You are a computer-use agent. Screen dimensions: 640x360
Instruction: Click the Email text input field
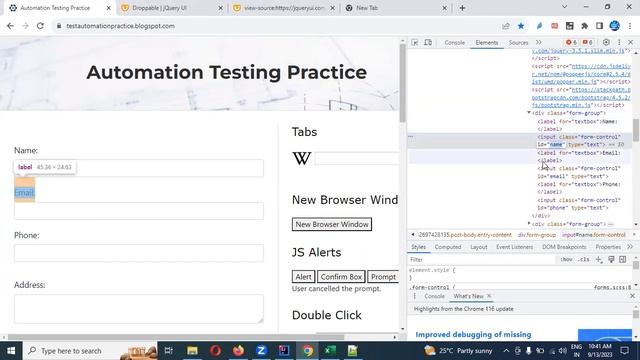139,211
